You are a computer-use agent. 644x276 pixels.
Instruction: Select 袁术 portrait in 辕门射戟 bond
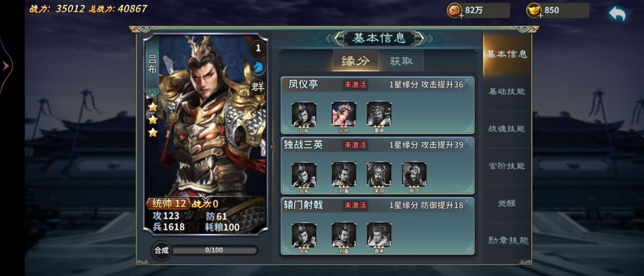click(379, 235)
